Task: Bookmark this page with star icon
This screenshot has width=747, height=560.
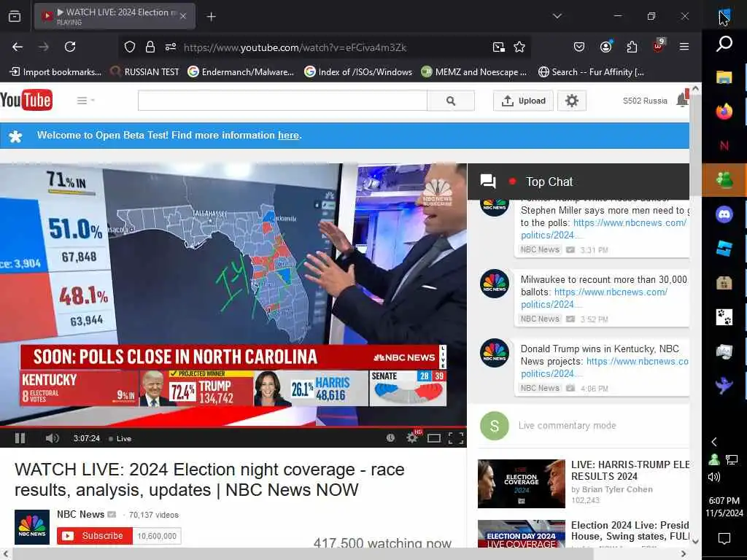Action: [519, 47]
